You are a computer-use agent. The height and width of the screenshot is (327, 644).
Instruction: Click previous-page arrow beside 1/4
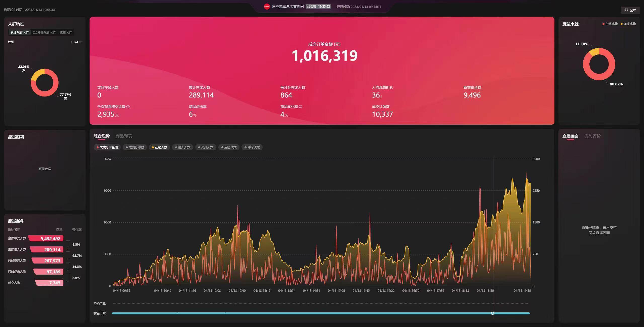71,42
